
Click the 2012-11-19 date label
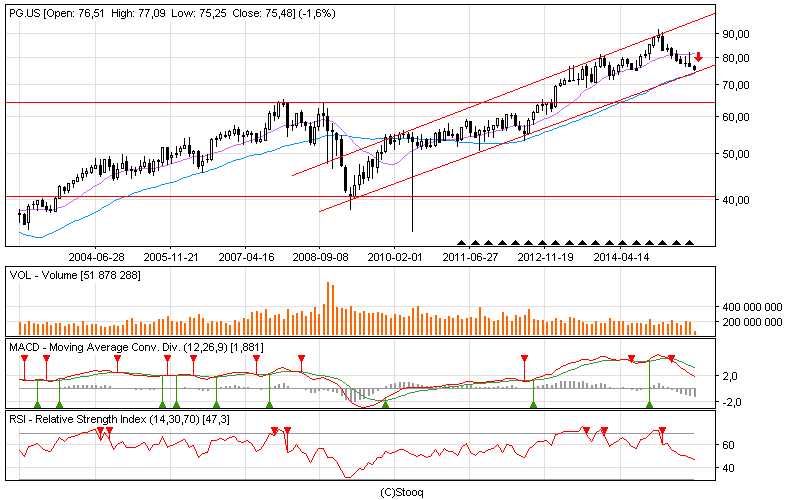[545, 257]
